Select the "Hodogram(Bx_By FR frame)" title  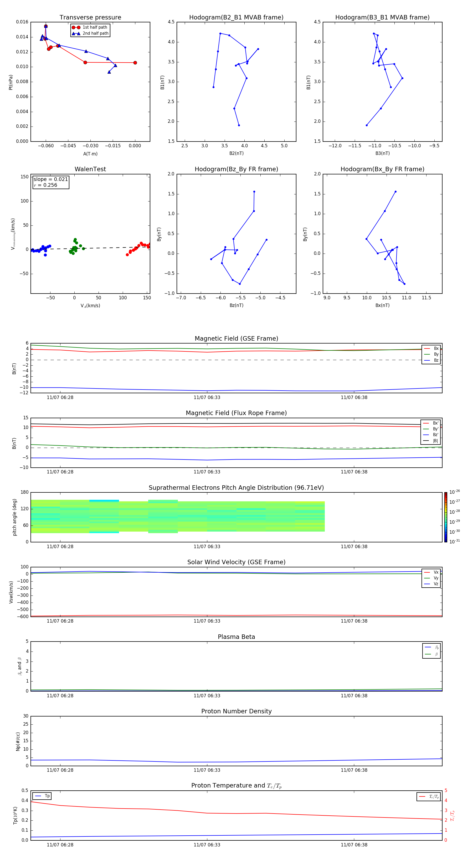pos(382,169)
